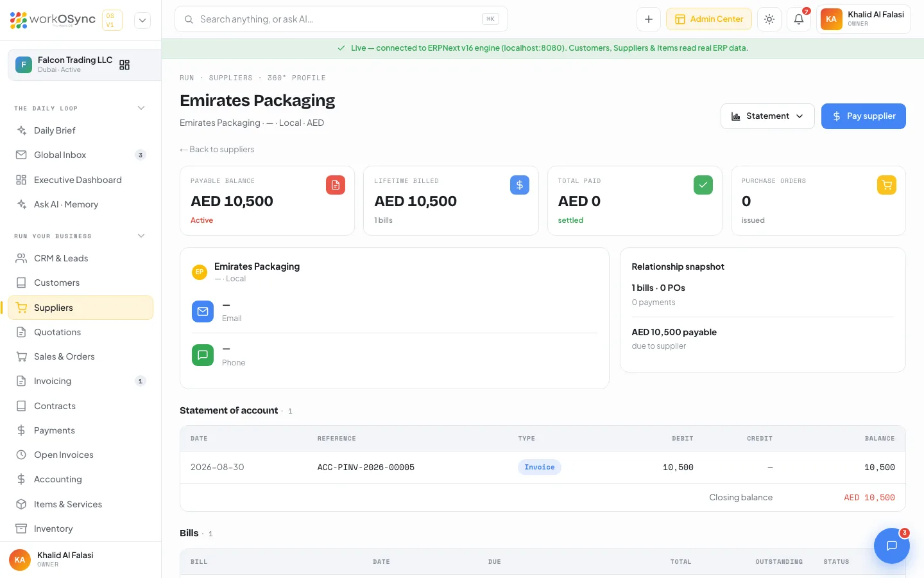Image resolution: width=924 pixels, height=578 pixels.
Task: Click the EP supplier avatar
Action: pos(200,272)
